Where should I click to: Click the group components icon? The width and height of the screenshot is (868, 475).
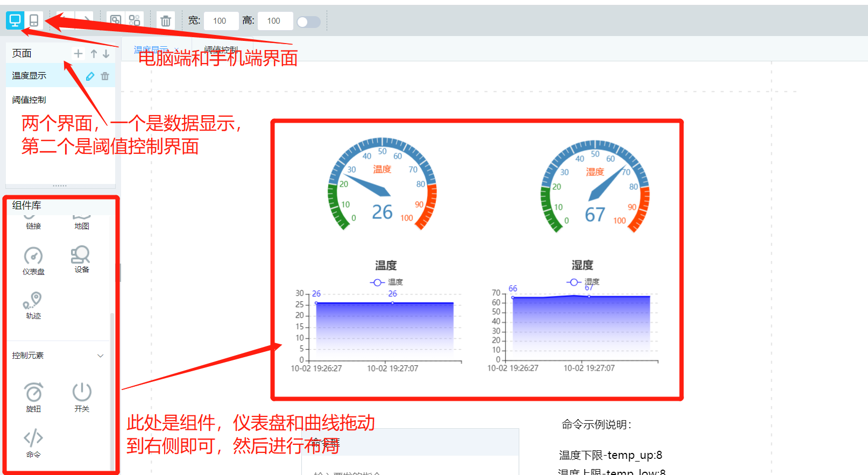pos(115,20)
